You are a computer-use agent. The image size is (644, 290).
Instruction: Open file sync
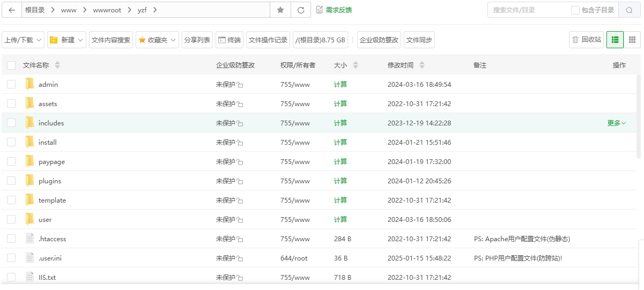click(x=419, y=40)
